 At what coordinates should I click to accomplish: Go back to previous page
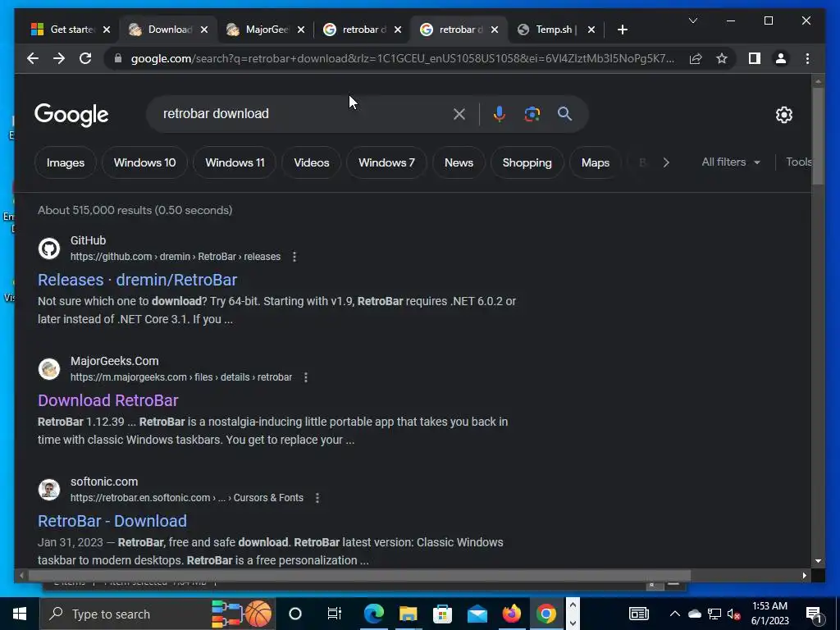(33, 58)
